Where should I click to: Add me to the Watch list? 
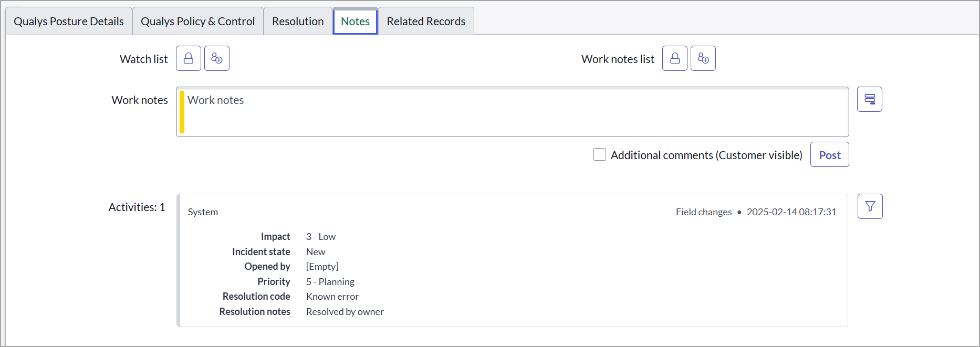click(217, 58)
